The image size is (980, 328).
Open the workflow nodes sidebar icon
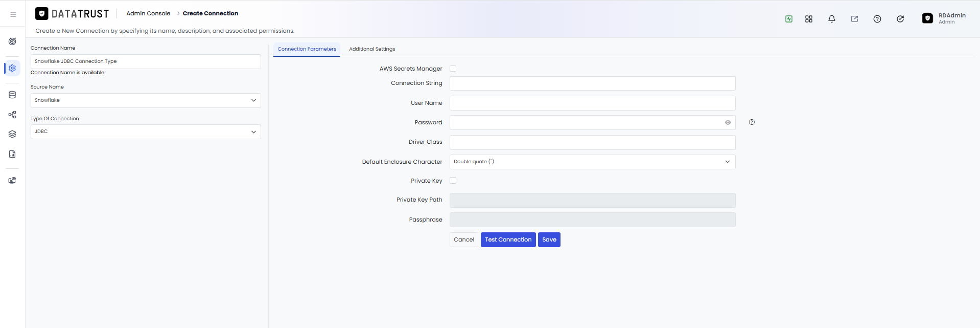[x=12, y=115]
